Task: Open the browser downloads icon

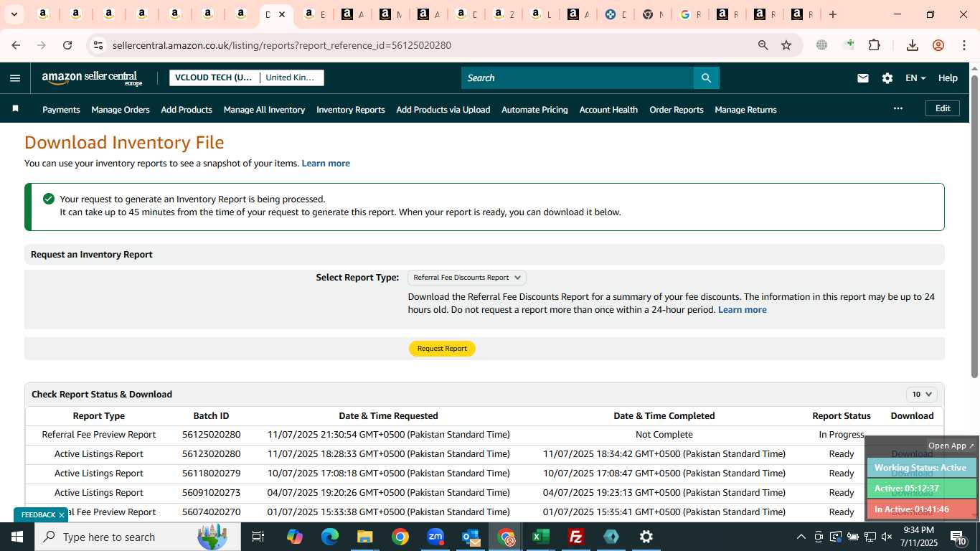Action: point(913,45)
